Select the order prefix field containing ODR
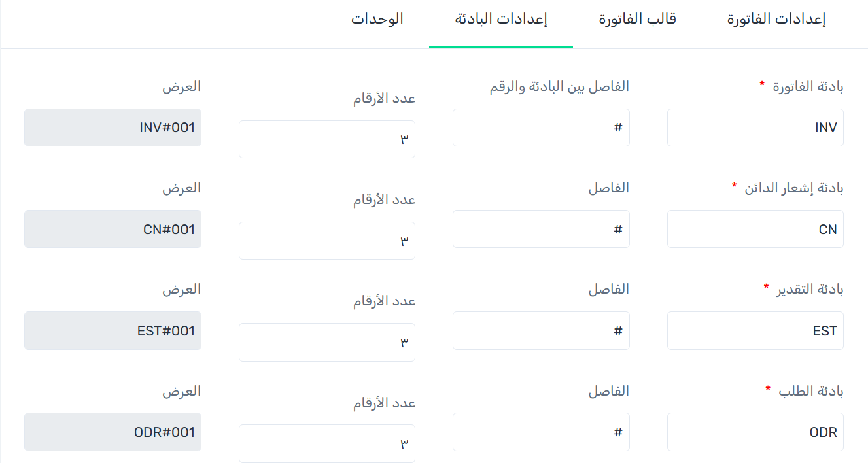The image size is (868, 463). (x=755, y=432)
